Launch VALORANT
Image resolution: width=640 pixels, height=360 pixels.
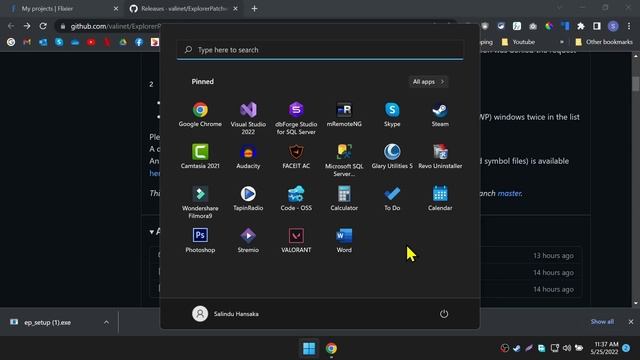tap(296, 241)
